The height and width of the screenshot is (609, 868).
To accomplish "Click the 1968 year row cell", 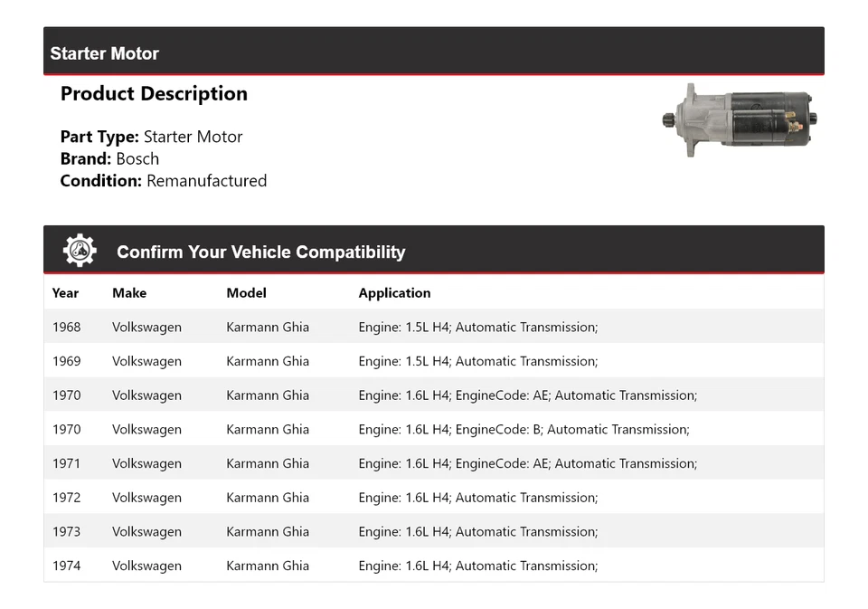I will 66,328.
